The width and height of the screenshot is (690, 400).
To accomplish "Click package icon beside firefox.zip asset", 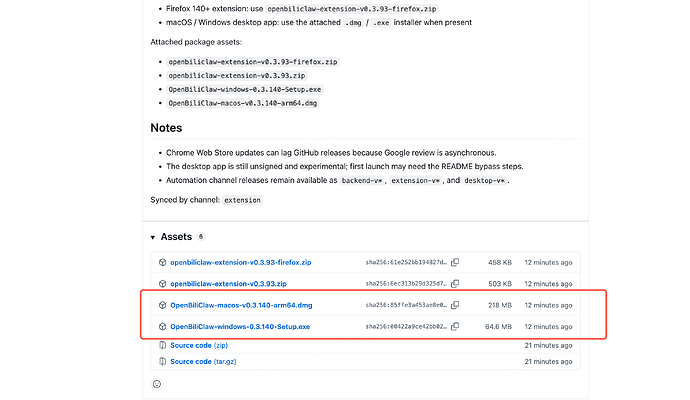I will coord(162,262).
